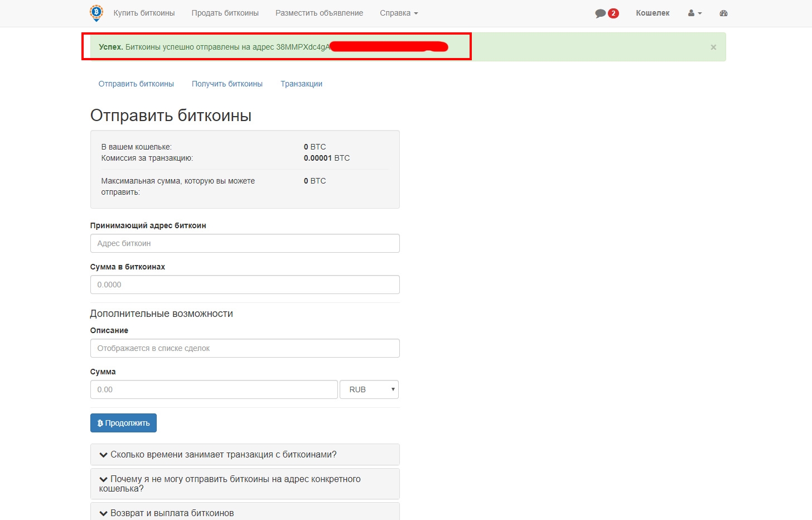
Task: Focus the receiving bitcoin address field
Action: tap(245, 243)
